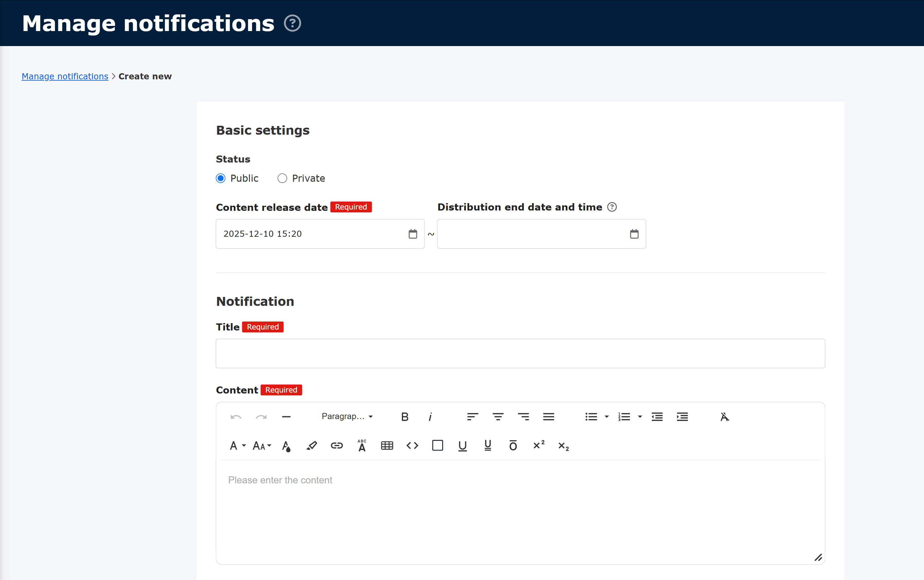
Task: Click the underline icon
Action: click(462, 445)
